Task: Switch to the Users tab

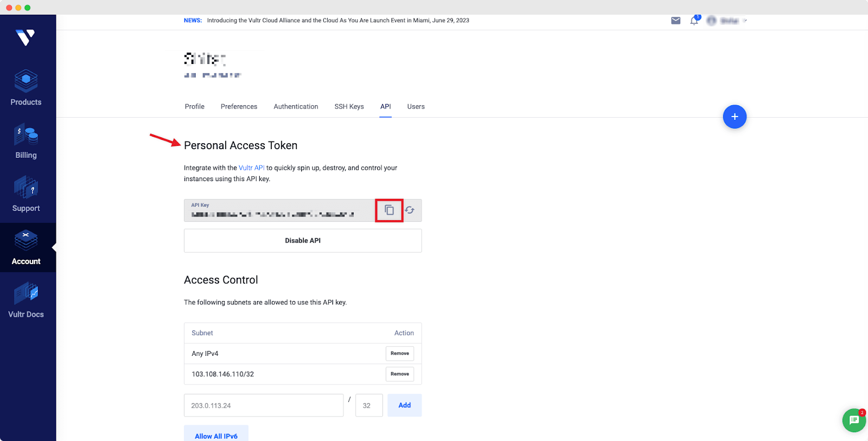Action: (416, 106)
